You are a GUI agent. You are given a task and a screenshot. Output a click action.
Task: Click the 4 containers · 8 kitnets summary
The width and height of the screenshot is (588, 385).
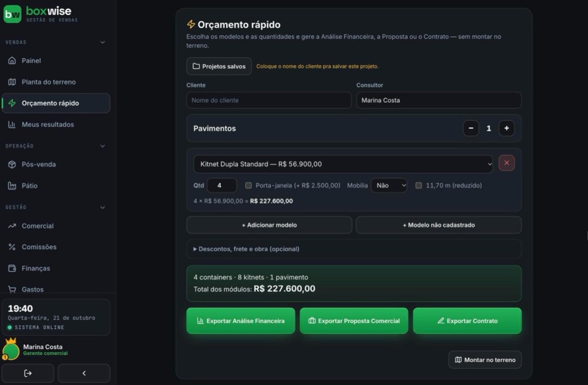(251, 278)
